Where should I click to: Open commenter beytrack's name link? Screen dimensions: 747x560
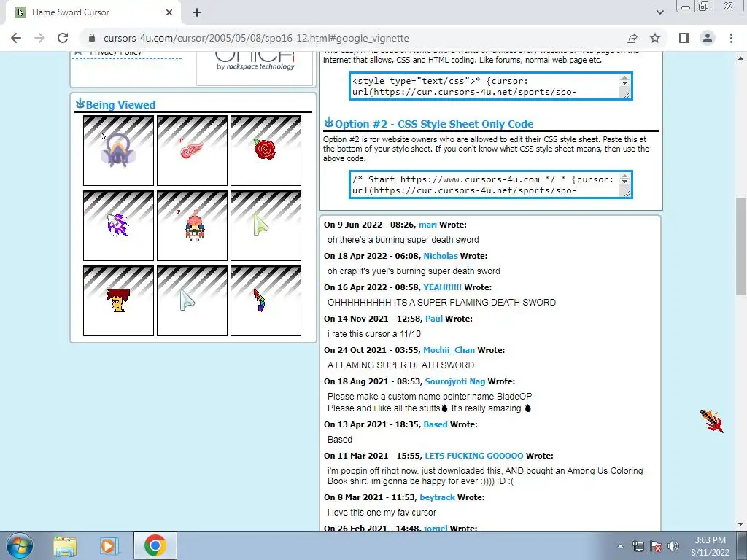coord(438,497)
